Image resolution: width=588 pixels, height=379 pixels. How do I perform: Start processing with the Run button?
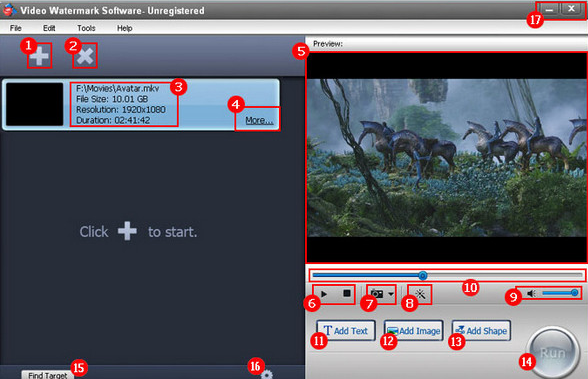point(553,353)
